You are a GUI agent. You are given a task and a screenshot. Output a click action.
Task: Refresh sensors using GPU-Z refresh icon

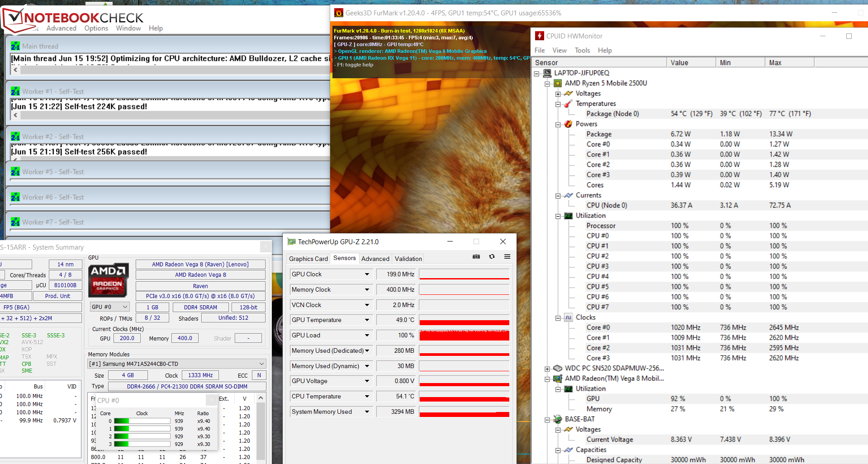[x=492, y=256]
